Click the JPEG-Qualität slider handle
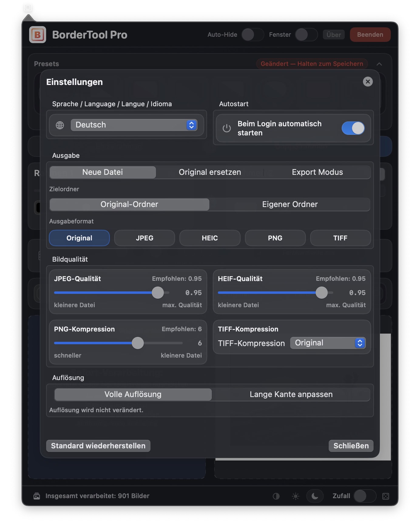Viewport: 420px width, 530px height. point(158,293)
